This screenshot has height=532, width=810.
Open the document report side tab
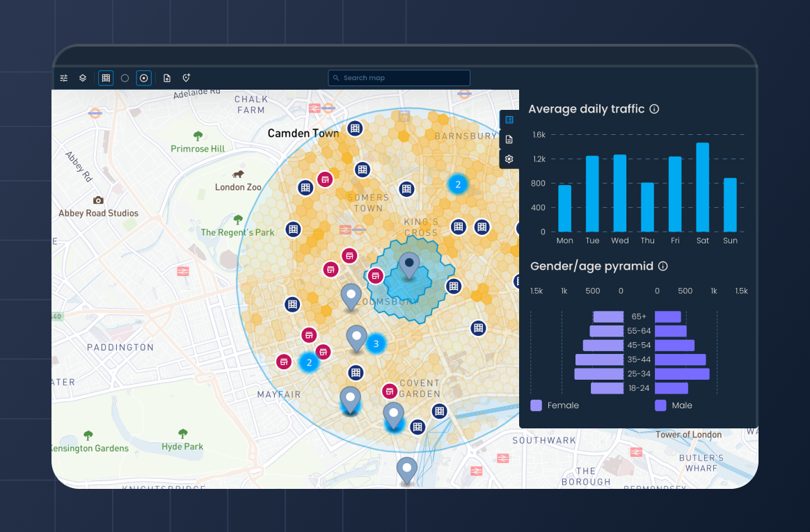pos(509,139)
